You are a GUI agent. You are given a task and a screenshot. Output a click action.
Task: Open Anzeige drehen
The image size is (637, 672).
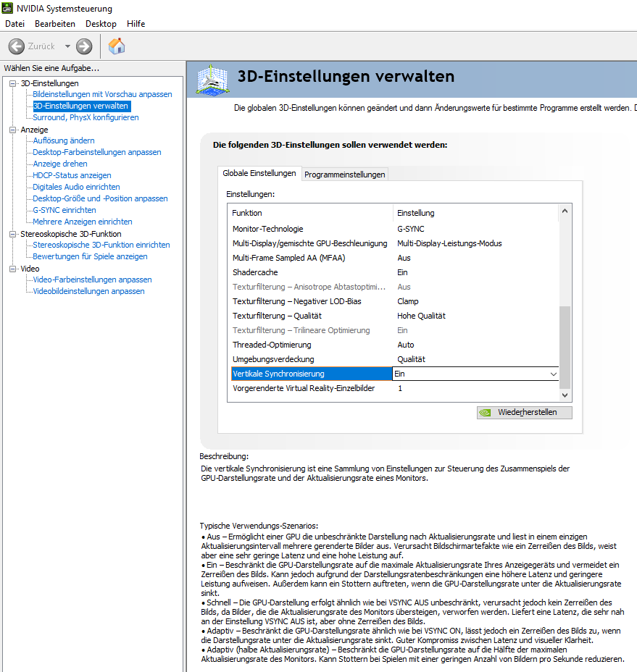click(60, 164)
